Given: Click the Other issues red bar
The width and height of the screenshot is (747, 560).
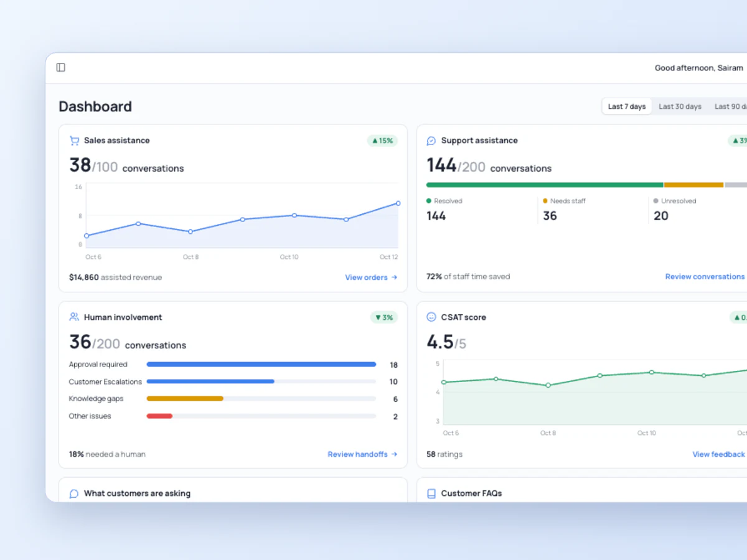Looking at the screenshot, I should click(159, 416).
